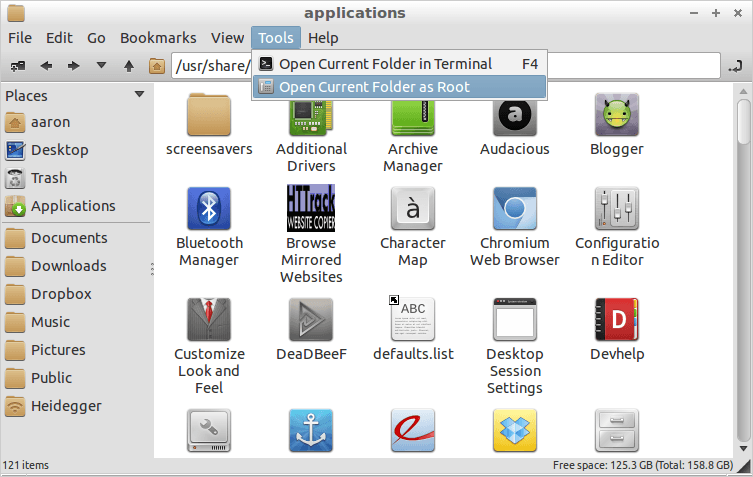753x477 pixels.
Task: Click the folder icon in title bar
Action: point(15,13)
